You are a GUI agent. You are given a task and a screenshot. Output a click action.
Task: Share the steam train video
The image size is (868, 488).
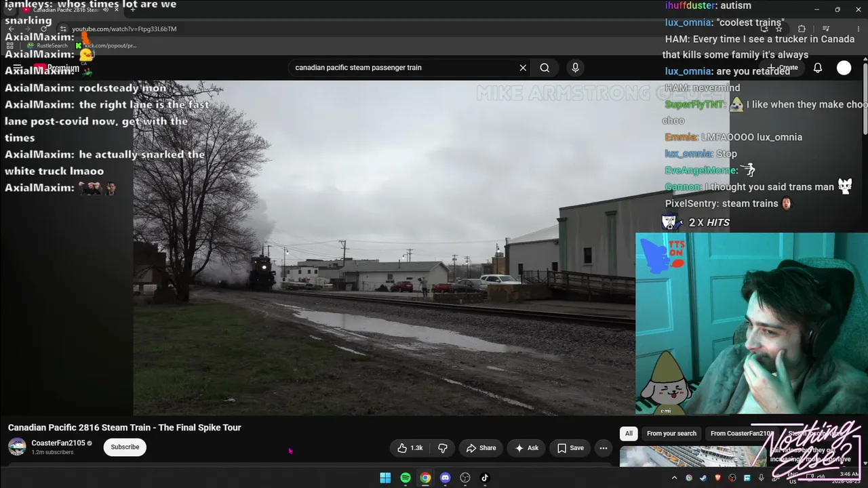coord(481,448)
